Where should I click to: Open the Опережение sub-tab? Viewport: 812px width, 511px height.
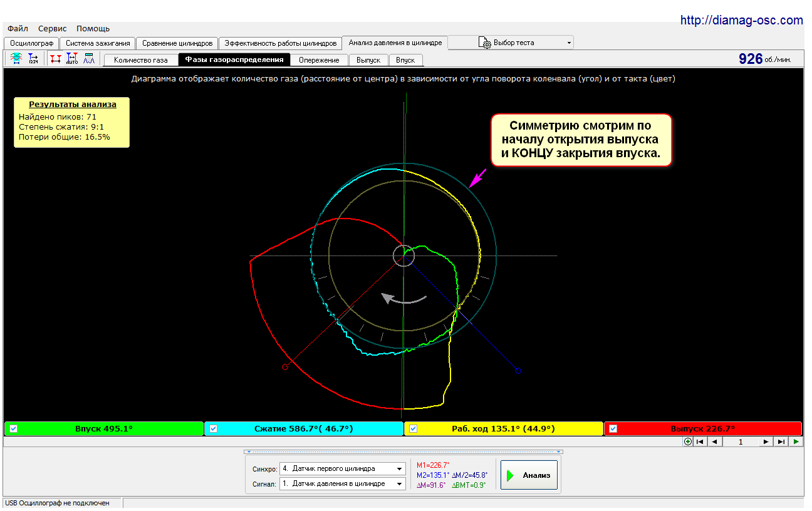click(x=319, y=60)
